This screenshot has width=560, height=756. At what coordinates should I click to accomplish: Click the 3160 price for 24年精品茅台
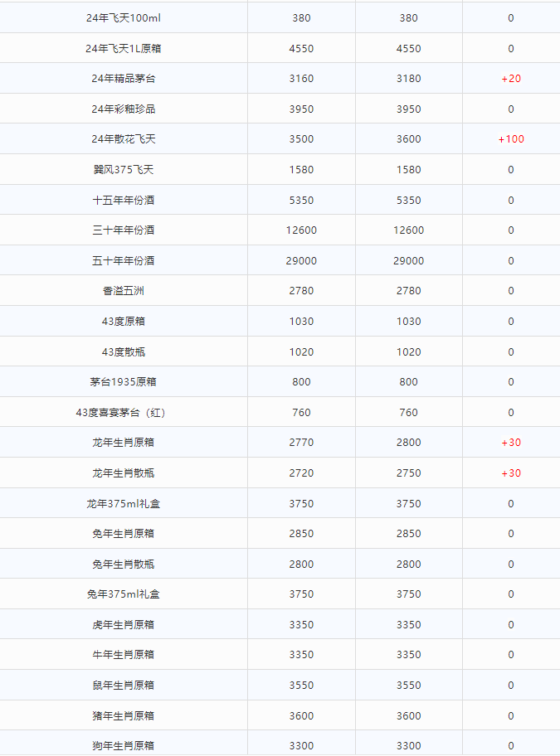tap(301, 79)
